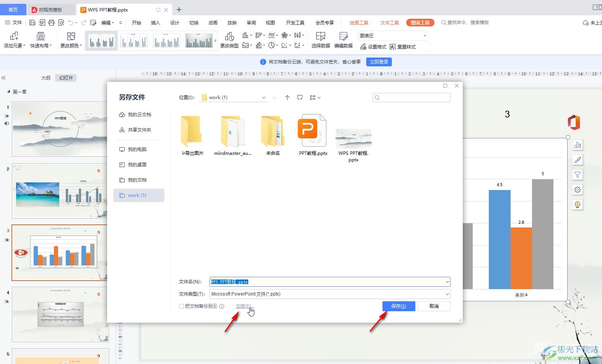Click the print icon in the toolbar
602x364 pixels.
[52, 23]
